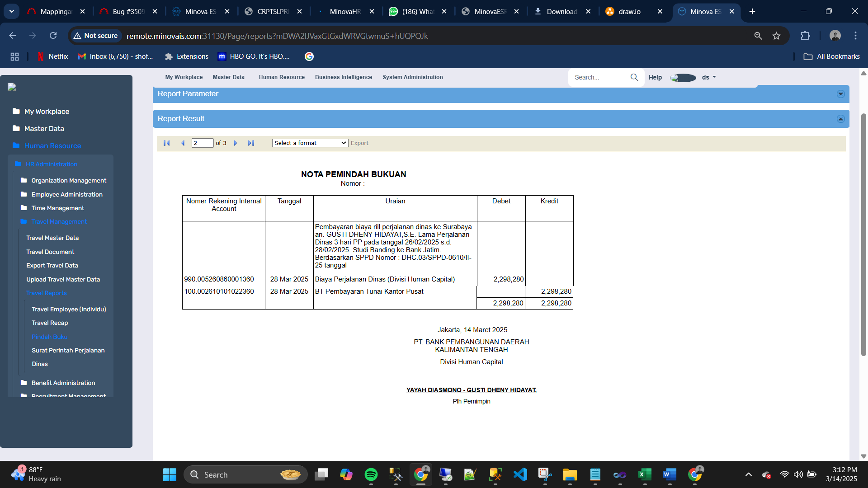The width and height of the screenshot is (868, 488).
Task: Open the Netflix bookmark
Action: 52,56
